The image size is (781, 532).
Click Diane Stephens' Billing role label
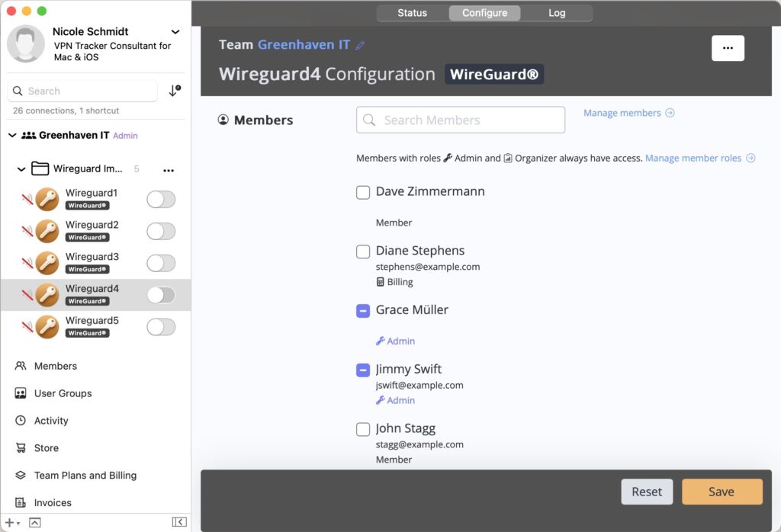[394, 282]
